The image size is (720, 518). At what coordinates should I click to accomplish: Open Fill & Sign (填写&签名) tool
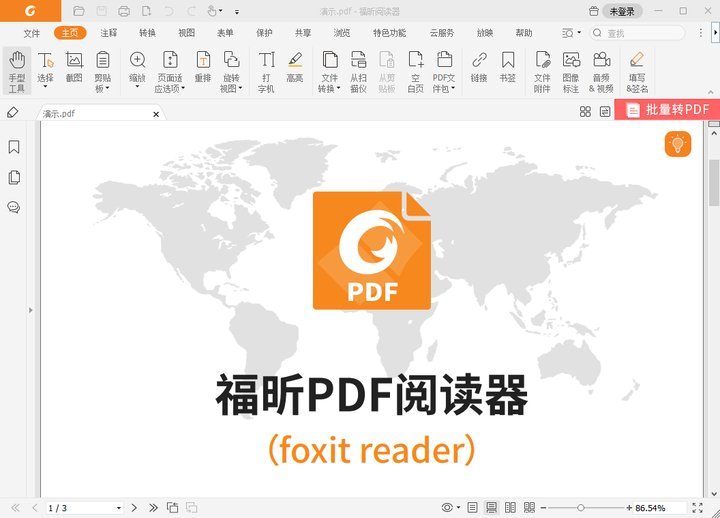(637, 70)
